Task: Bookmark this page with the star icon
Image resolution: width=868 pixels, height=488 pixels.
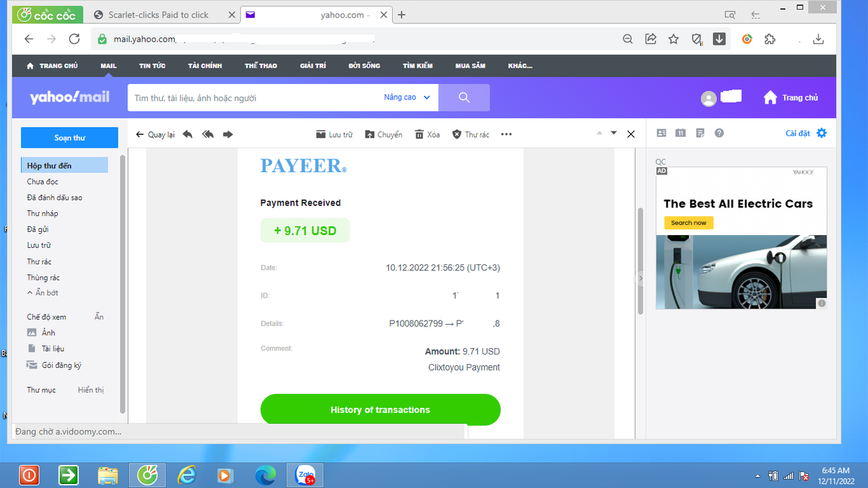Action: pos(673,39)
